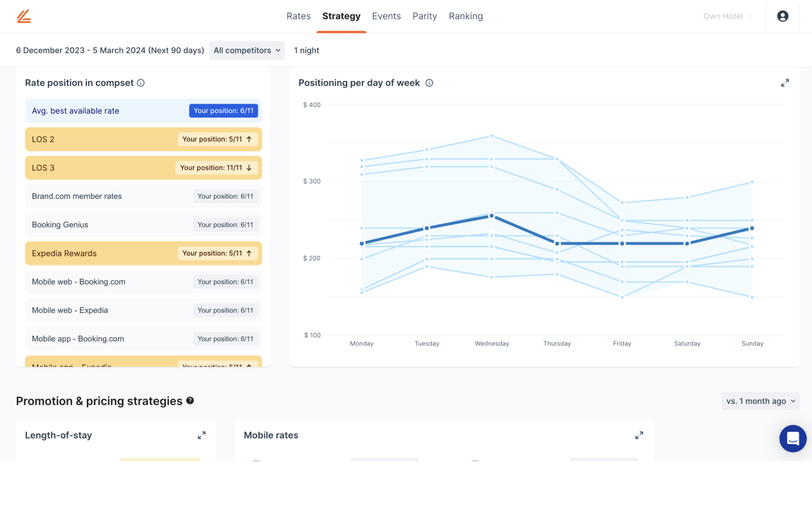The height and width of the screenshot is (508, 812).
Task: Click the 'Your position: 6/11' badge on Brand.com member rates
Action: click(x=225, y=196)
